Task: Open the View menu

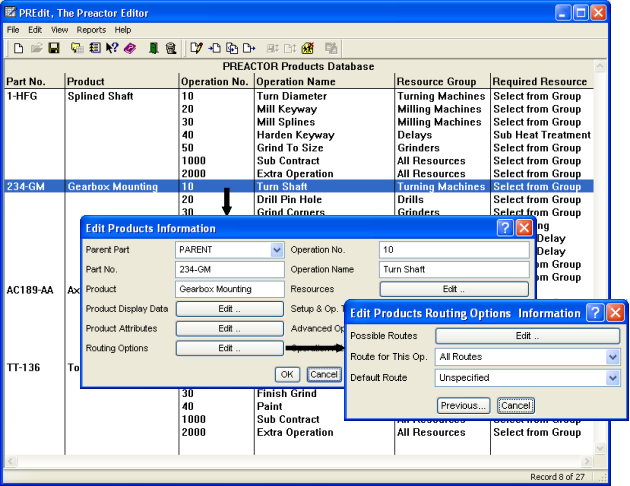Action: 59,30
